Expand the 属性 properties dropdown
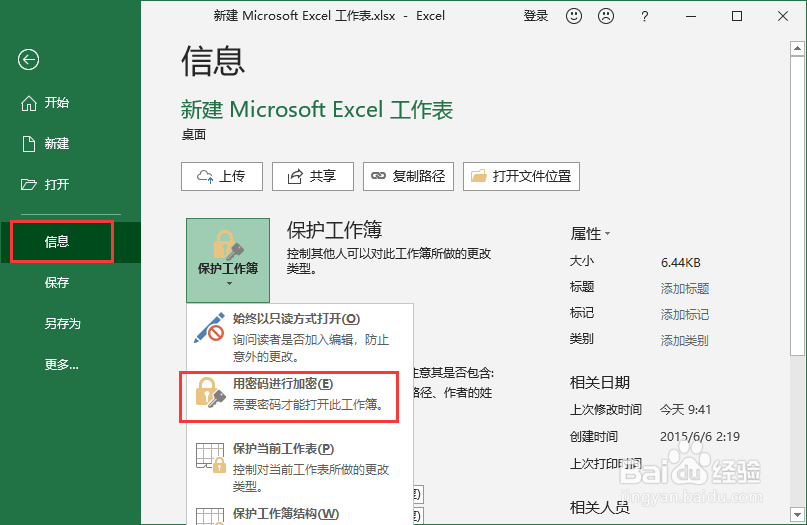The image size is (807, 525). click(590, 234)
